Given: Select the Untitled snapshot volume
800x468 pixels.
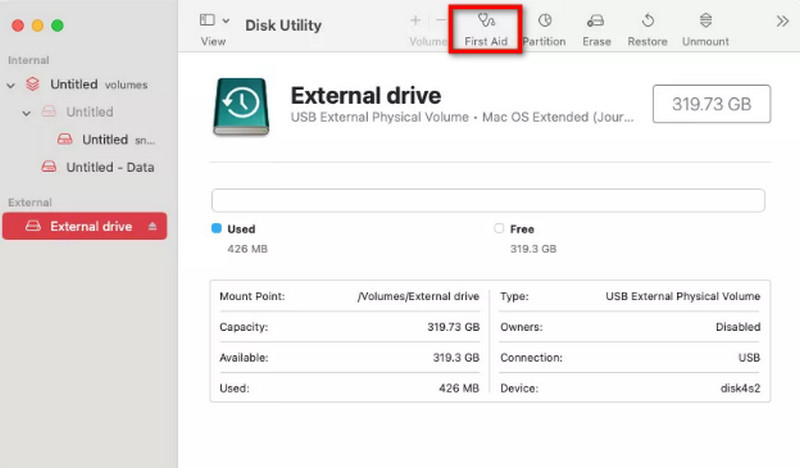Looking at the screenshot, I should [105, 140].
